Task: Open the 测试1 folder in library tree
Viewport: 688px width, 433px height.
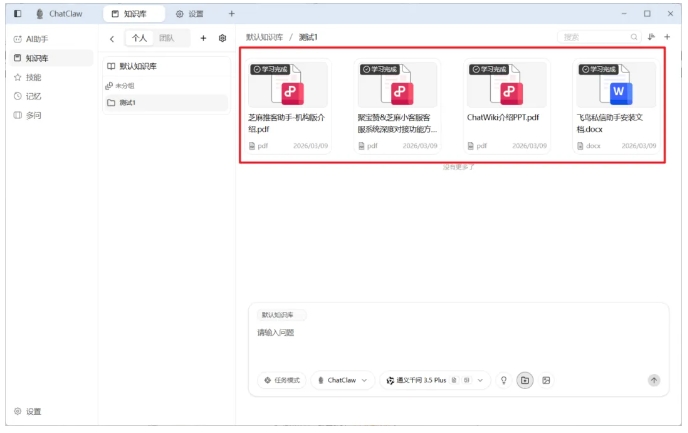Action: pyautogui.click(x=166, y=103)
